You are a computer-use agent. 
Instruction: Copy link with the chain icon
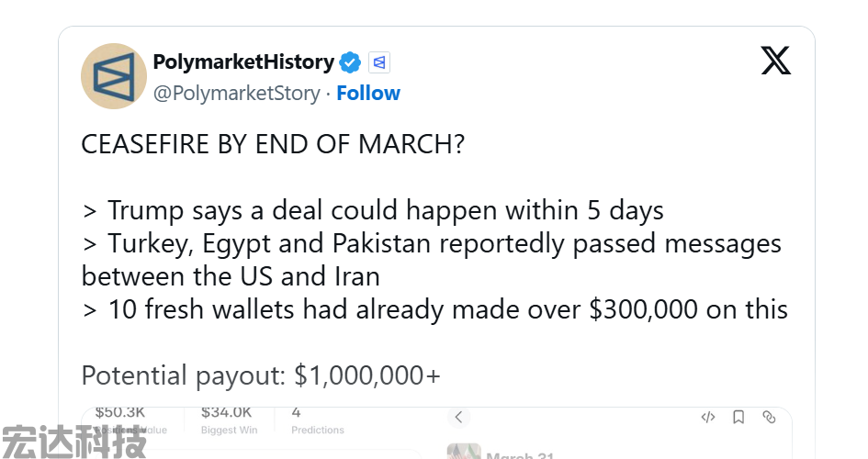769,418
